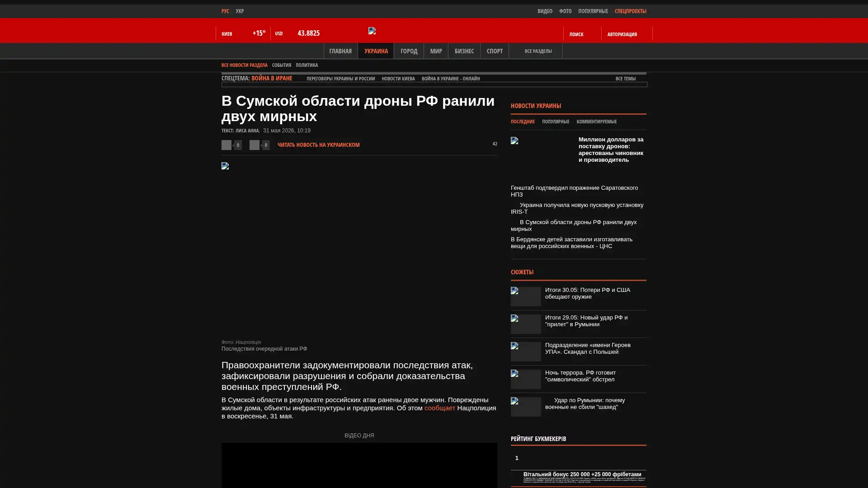Open СОБЫТИЯ subsection

[x=281, y=65]
